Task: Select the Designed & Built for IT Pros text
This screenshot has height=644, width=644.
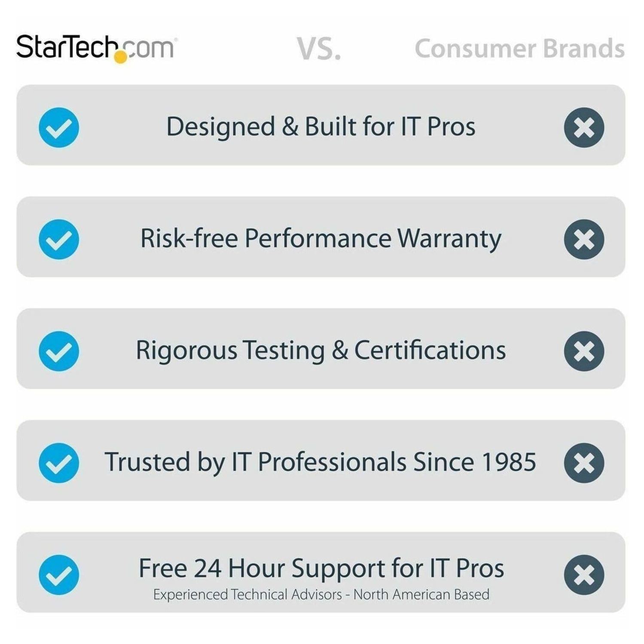Action: (x=320, y=127)
